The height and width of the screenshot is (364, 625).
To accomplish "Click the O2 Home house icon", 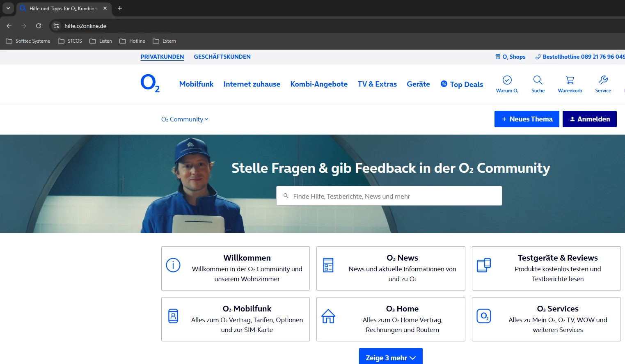I will pyautogui.click(x=328, y=316).
